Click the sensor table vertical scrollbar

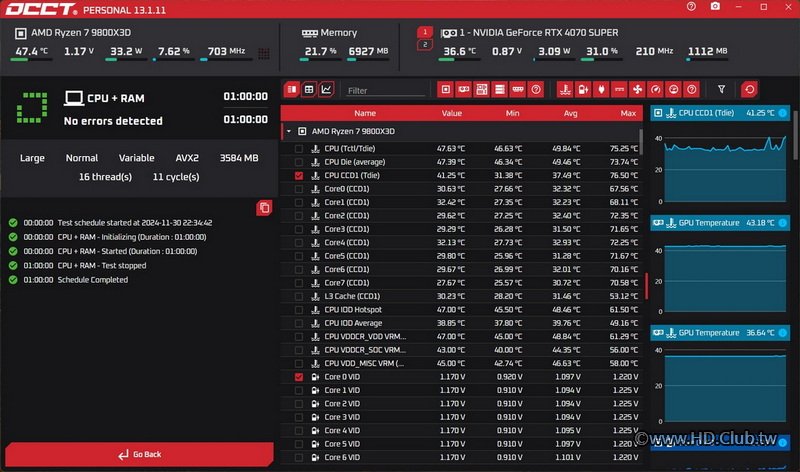pyautogui.click(x=641, y=142)
